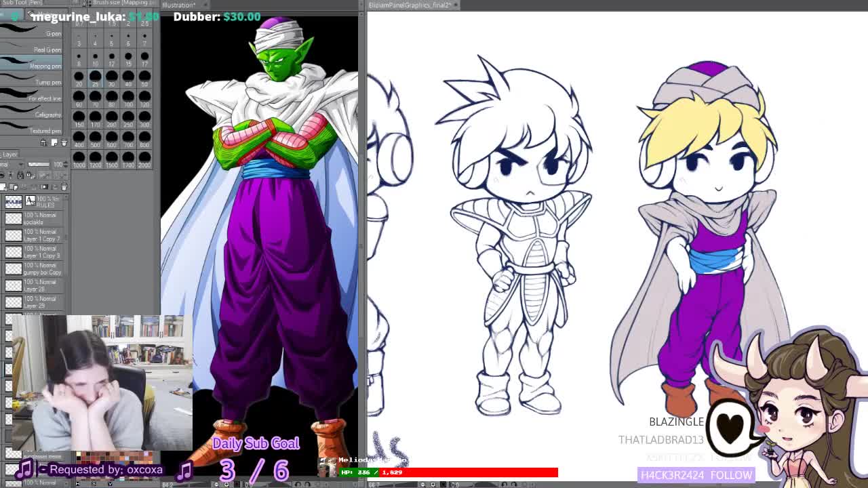Select the Layer 1 Copy 9 layer
This screenshot has width=868, height=488.
[34, 252]
